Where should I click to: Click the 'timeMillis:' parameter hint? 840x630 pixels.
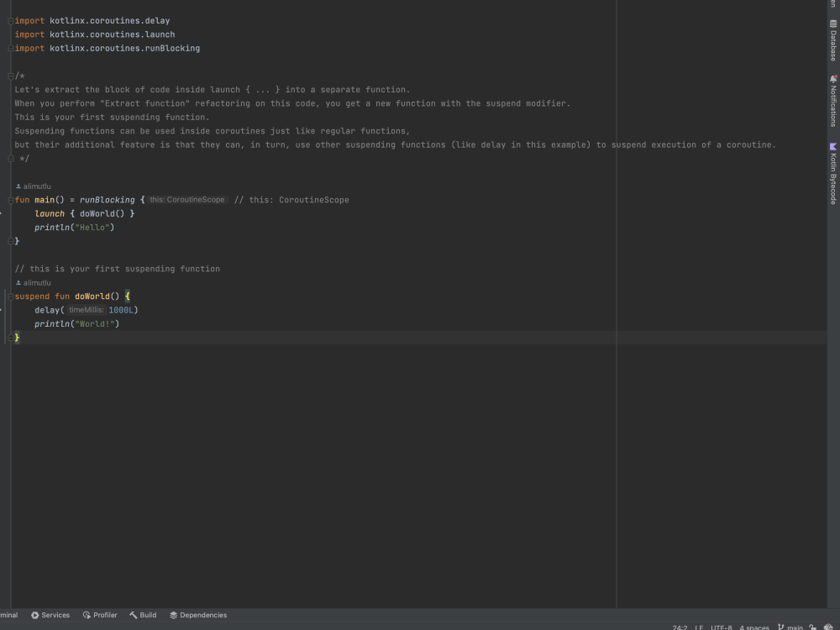point(86,310)
